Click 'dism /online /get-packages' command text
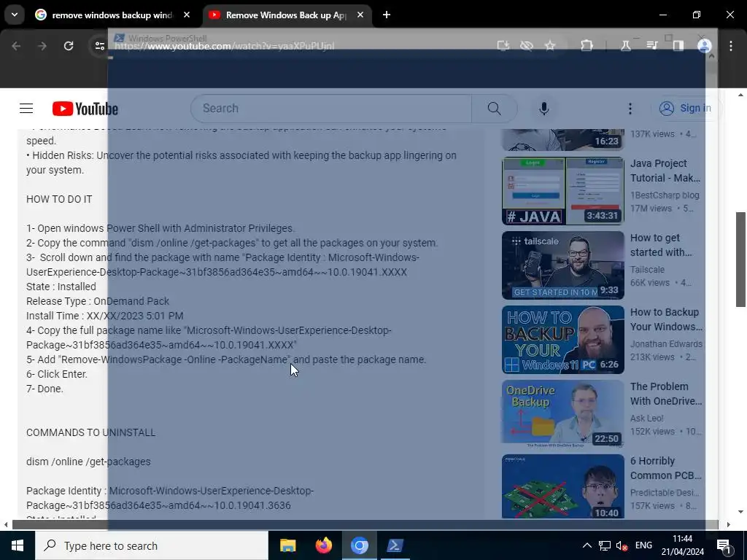This screenshot has width=747, height=560. 88,462
